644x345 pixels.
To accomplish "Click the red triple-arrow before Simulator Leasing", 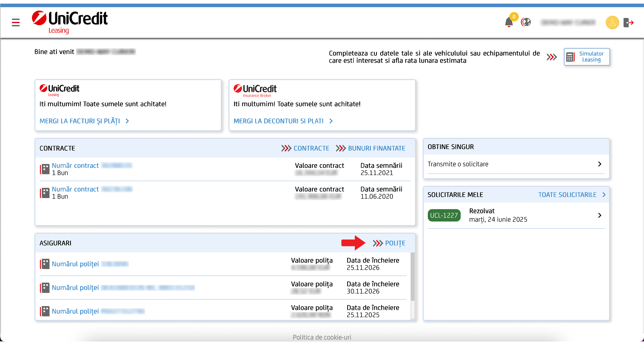I will tap(552, 57).
